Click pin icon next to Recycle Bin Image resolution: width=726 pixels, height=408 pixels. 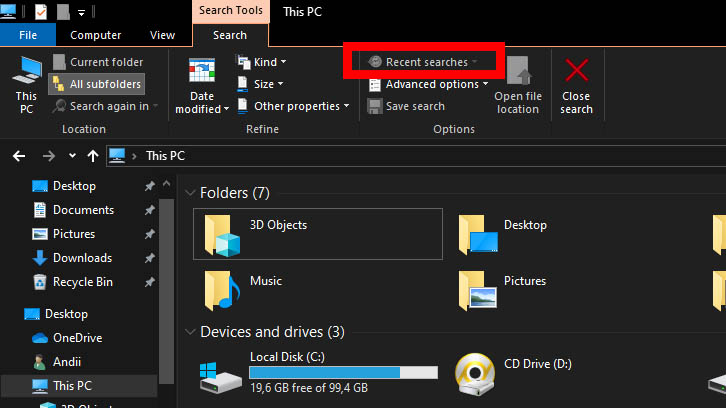click(x=149, y=282)
